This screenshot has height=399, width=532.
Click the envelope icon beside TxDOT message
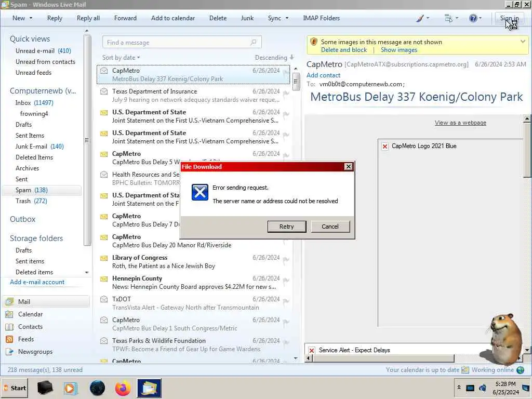(x=104, y=299)
